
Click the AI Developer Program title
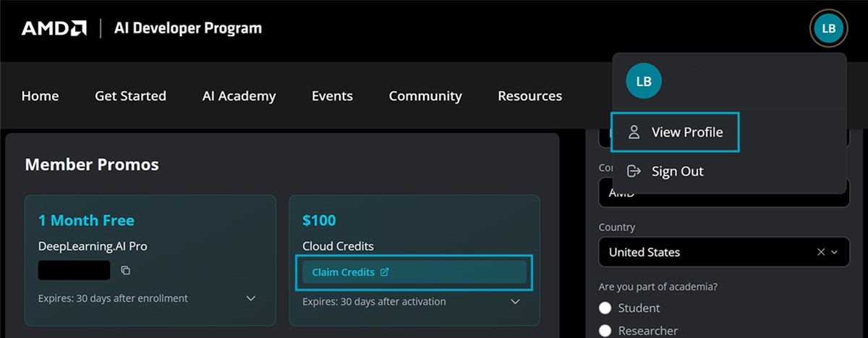point(188,28)
